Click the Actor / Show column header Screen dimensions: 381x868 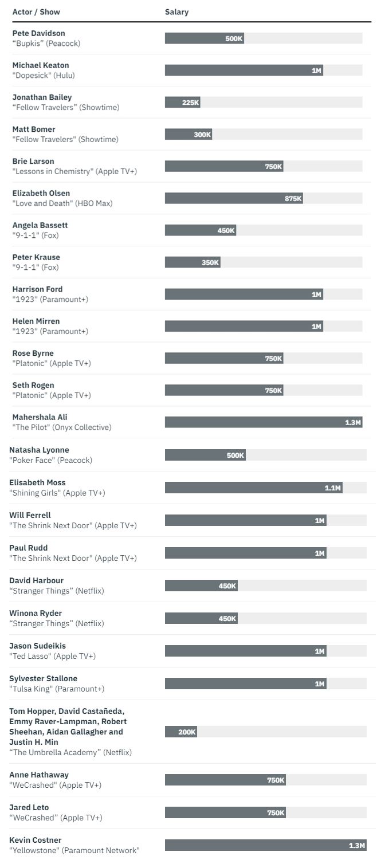36,12
